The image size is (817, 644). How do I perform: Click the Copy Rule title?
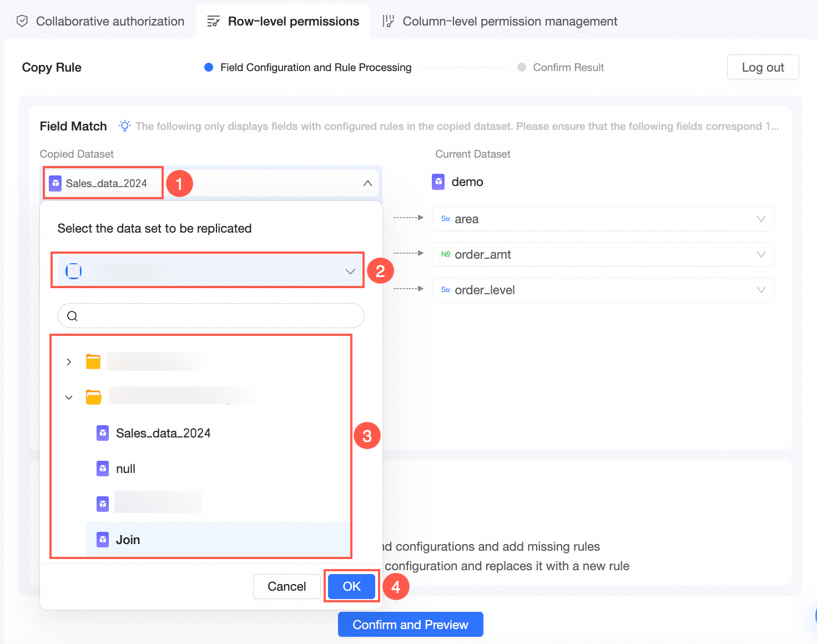(52, 67)
